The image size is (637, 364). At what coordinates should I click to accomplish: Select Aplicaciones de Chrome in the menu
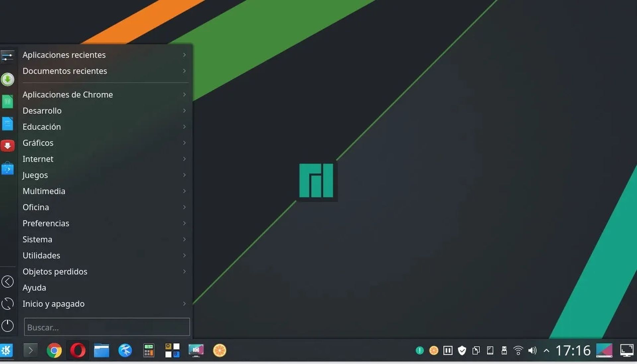[x=68, y=95]
